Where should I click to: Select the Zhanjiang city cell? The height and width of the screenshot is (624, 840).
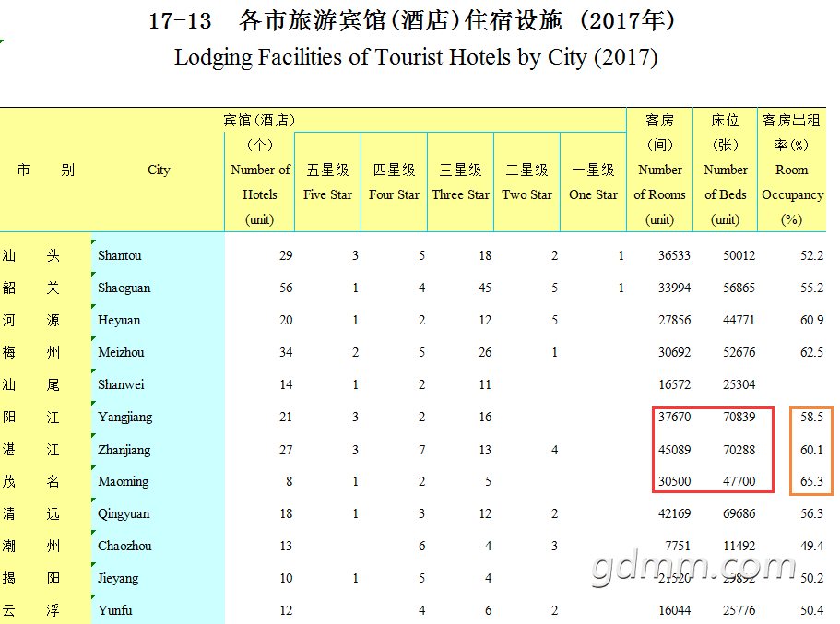coord(158,450)
